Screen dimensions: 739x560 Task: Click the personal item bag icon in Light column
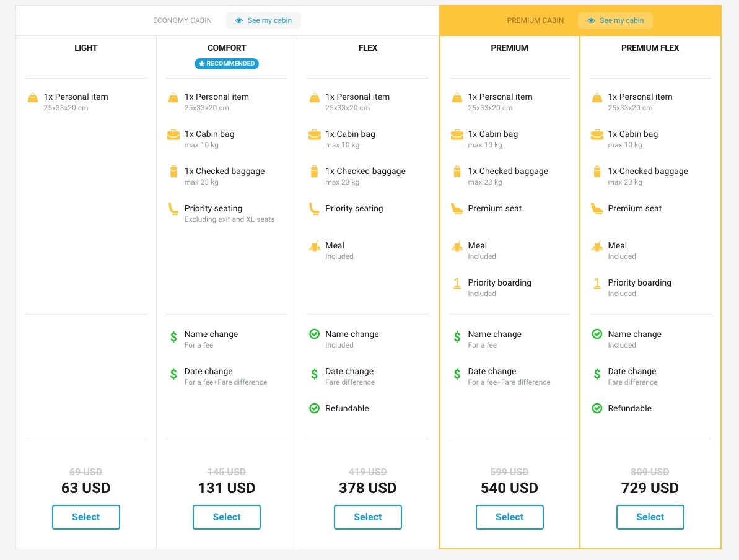pos(33,98)
